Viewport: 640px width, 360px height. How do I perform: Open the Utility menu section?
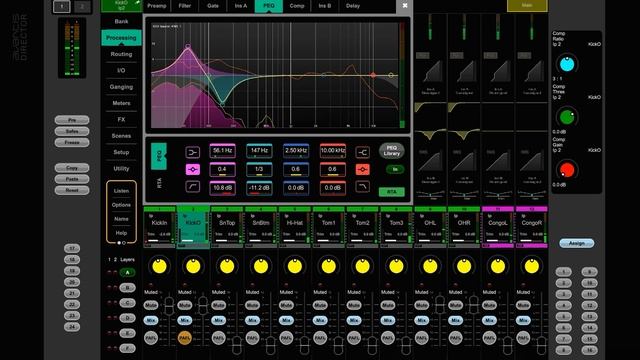click(121, 168)
